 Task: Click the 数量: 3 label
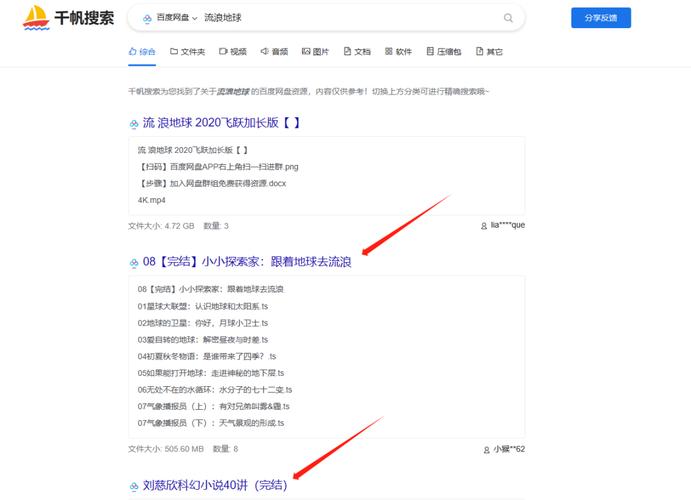click(x=216, y=226)
